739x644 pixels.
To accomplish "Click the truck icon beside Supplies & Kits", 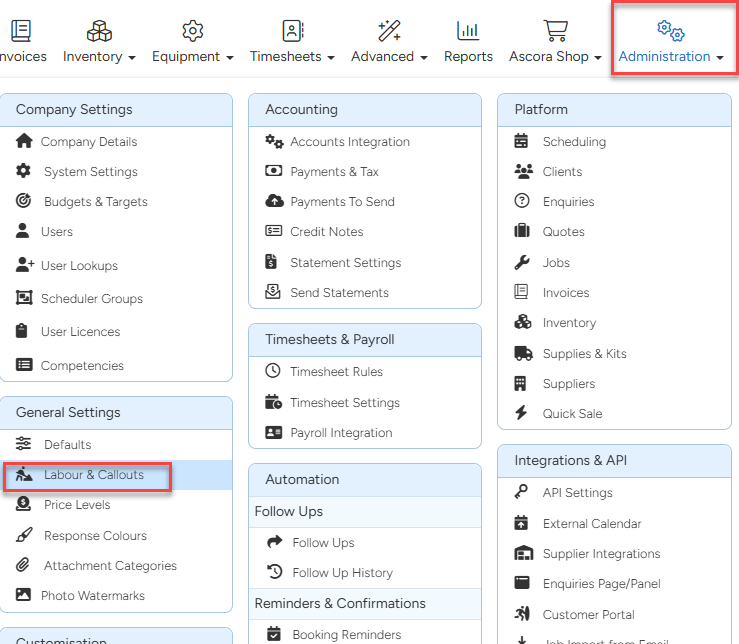I will (522, 354).
